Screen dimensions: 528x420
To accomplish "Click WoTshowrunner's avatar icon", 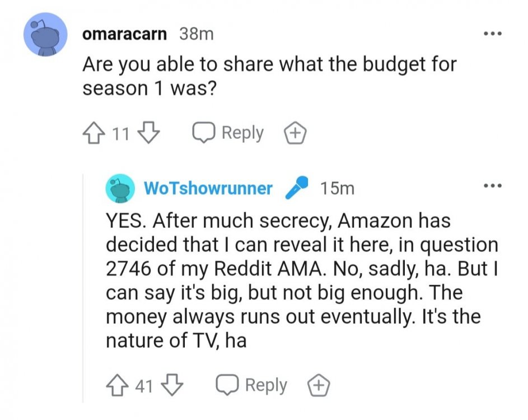I will pos(120,189).
